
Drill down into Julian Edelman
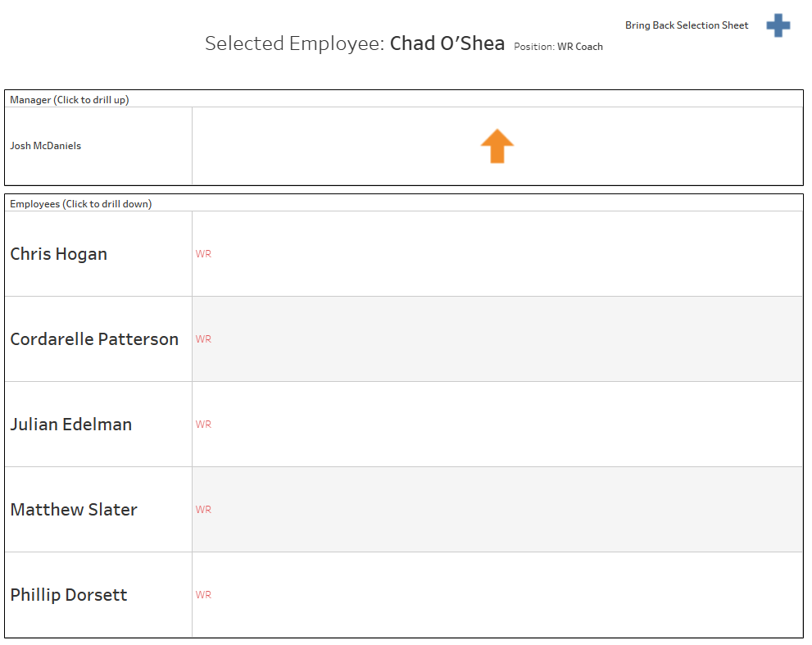[x=70, y=425]
